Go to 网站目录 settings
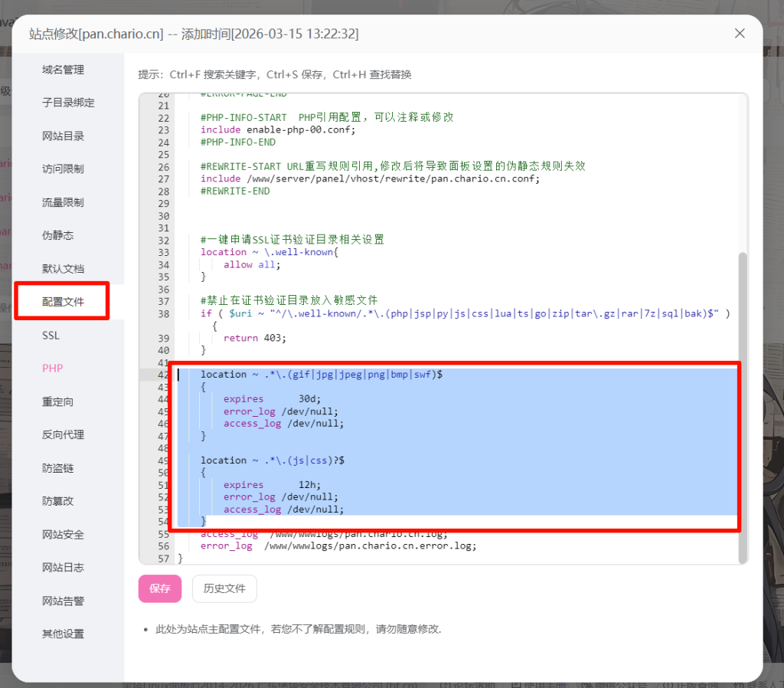 (63, 136)
